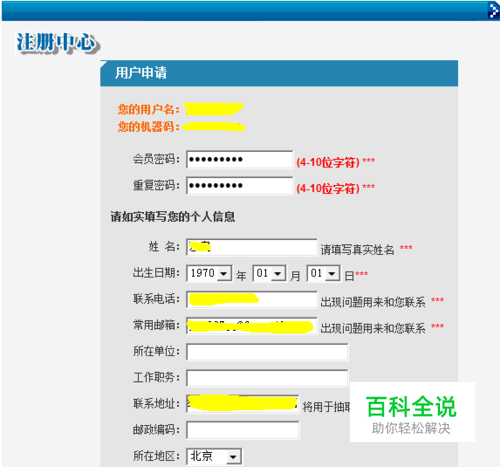Click the 请填写真实姓名 hint text
The image size is (500, 467).
point(357,249)
